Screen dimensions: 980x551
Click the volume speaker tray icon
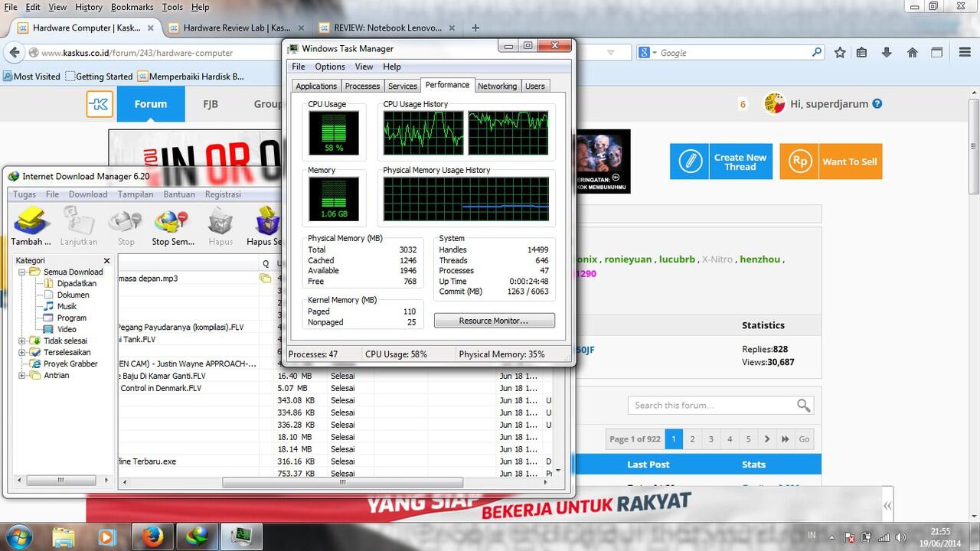tap(902, 536)
